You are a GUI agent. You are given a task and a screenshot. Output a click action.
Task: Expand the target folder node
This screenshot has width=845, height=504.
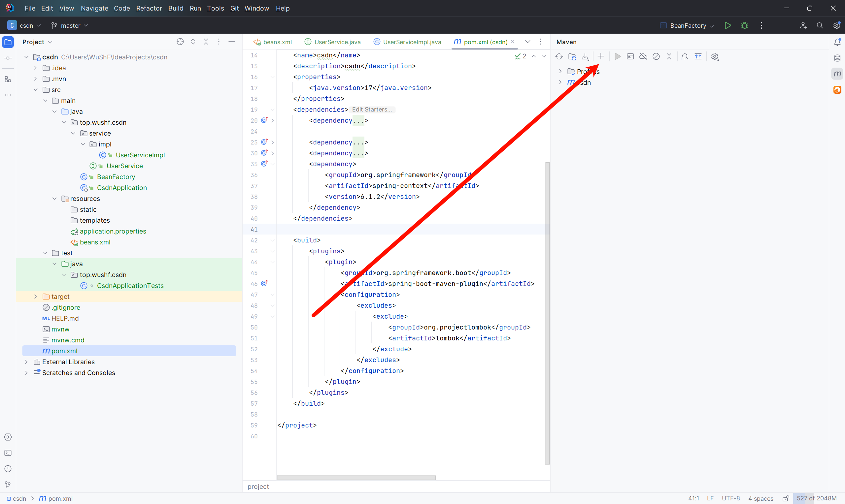[x=35, y=297]
